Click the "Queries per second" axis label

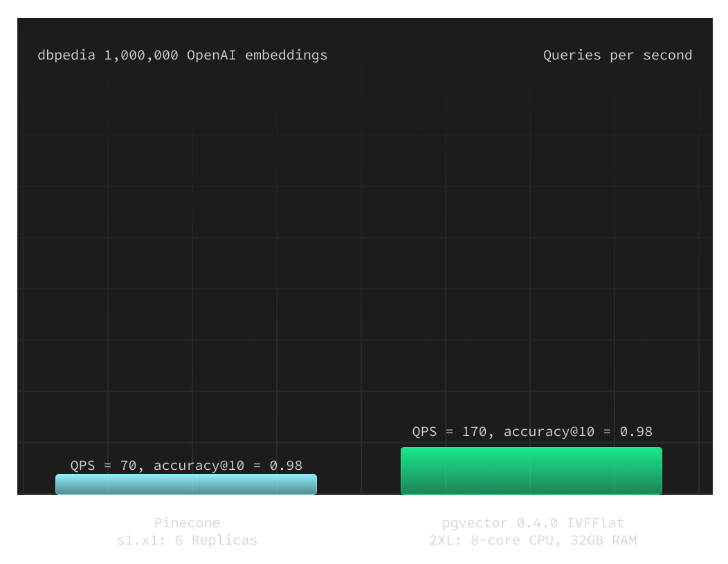617,55
